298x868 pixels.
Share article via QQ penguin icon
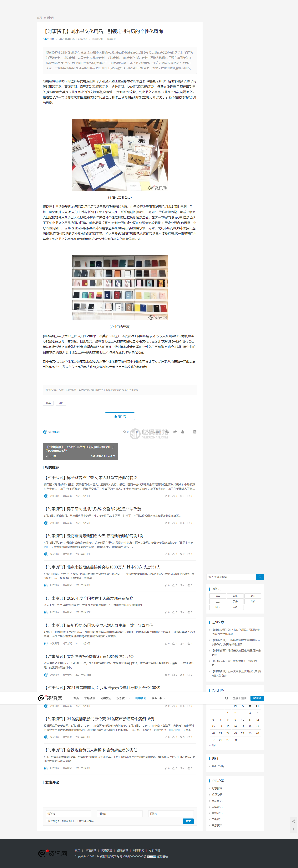click(183, 432)
